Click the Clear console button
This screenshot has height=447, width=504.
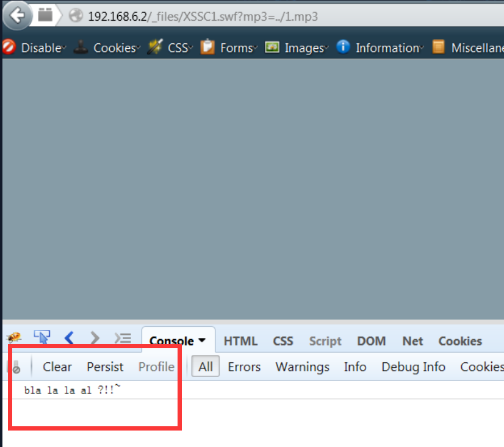pyautogui.click(x=57, y=367)
